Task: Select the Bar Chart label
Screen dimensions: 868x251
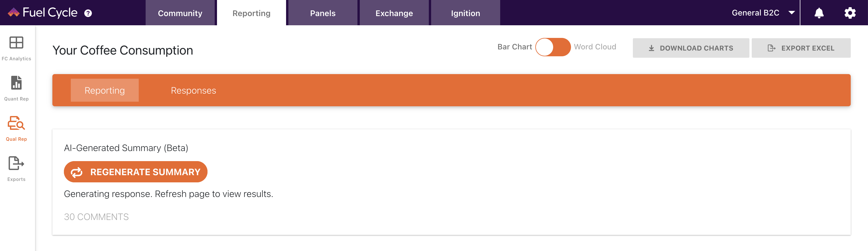Action: click(515, 47)
